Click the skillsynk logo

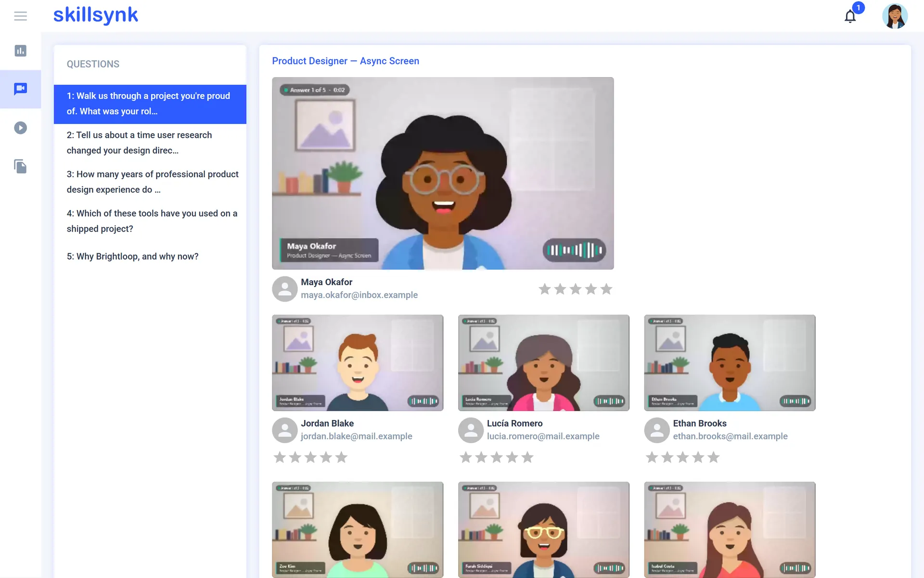click(x=95, y=15)
